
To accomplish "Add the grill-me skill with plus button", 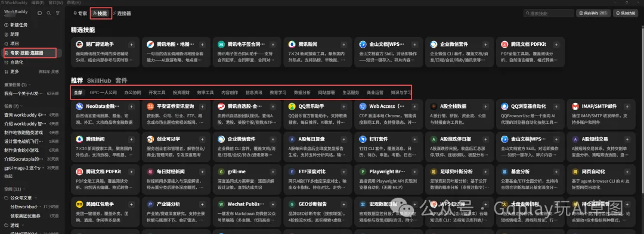I will (x=273, y=171).
